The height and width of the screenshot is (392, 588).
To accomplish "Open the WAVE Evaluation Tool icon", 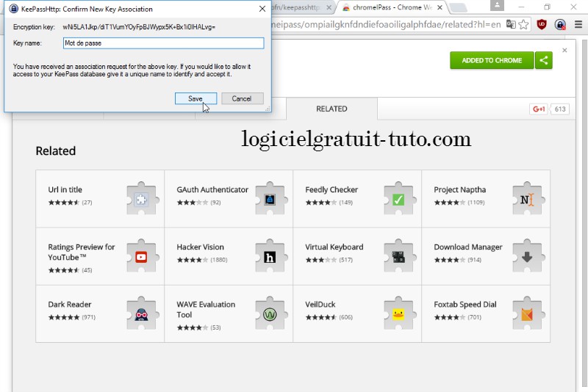I will pos(270,313).
